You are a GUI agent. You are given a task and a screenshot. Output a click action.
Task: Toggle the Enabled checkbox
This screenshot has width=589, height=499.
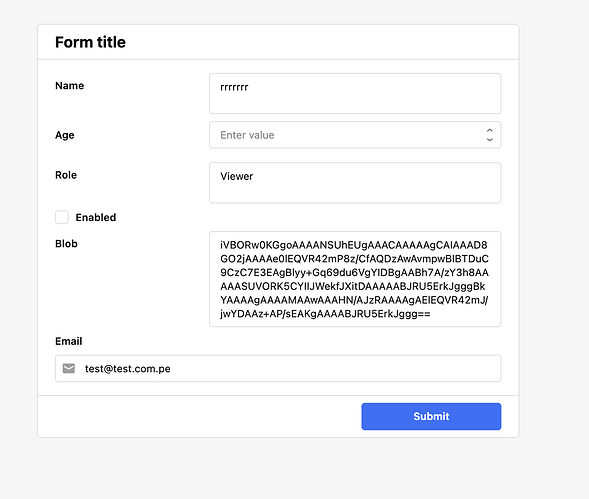coord(62,217)
